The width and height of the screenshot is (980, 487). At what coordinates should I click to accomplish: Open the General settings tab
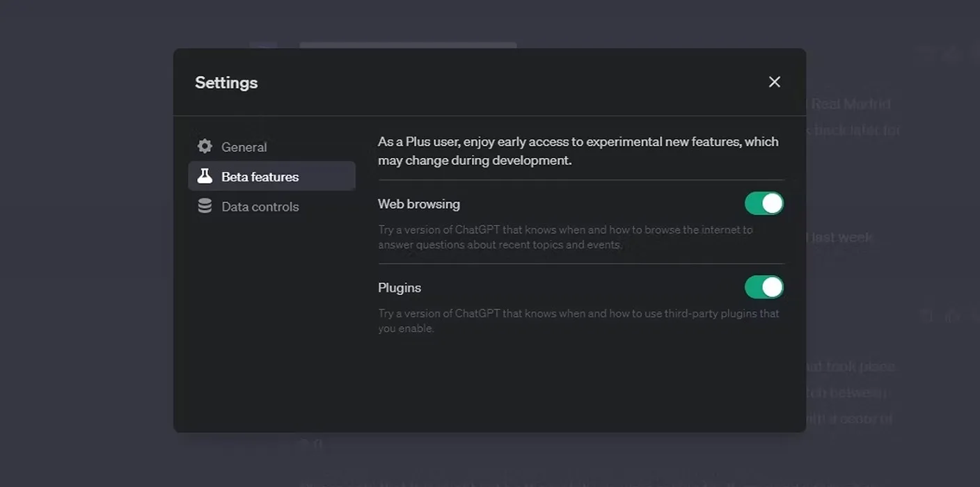(271, 147)
